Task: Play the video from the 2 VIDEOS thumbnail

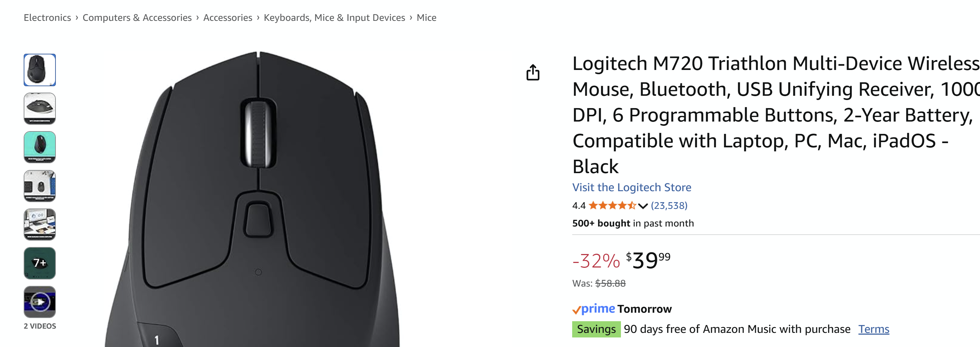Action: point(40,302)
